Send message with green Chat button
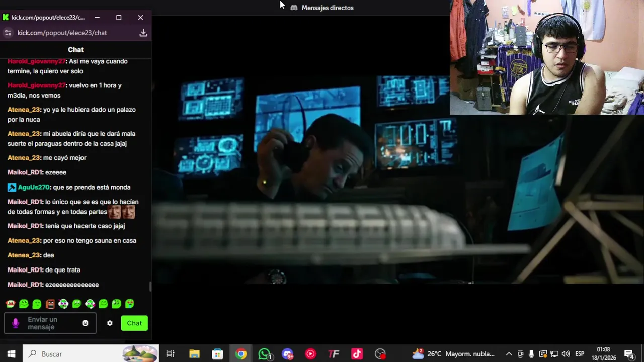This screenshot has width=644, height=362. point(134,323)
